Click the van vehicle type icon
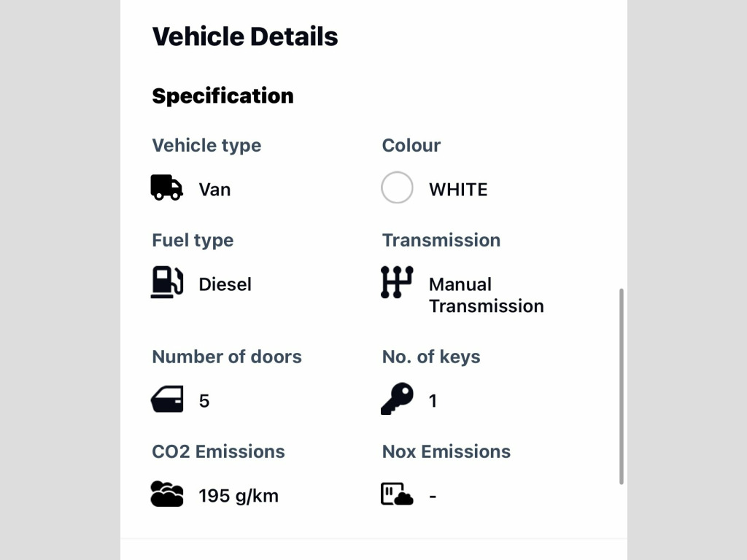747x560 pixels. coord(167,187)
